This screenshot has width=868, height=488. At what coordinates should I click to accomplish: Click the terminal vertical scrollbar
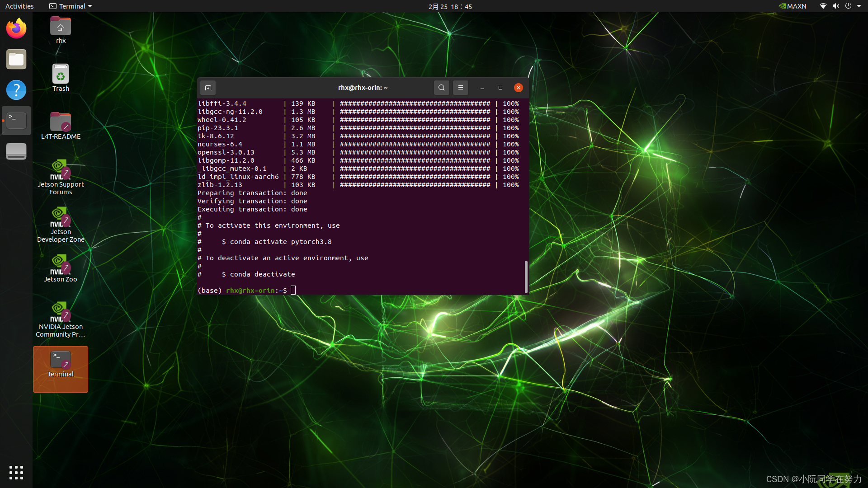(x=526, y=277)
